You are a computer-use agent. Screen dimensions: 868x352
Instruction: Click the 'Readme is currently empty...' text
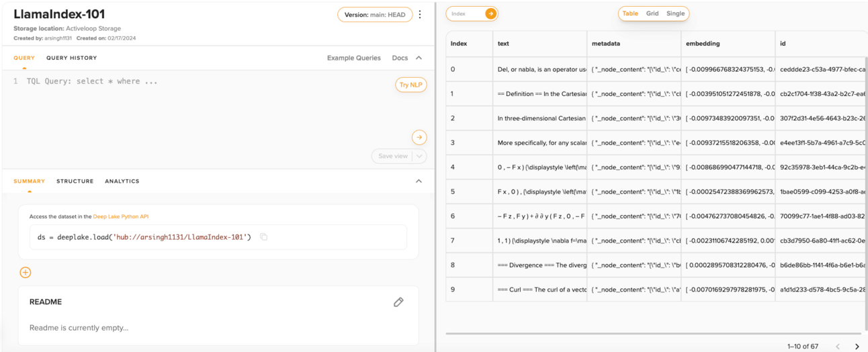79,328
